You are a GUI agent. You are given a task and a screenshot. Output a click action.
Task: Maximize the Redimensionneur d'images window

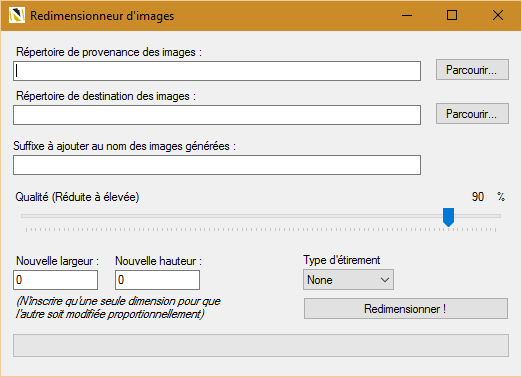[x=452, y=15]
